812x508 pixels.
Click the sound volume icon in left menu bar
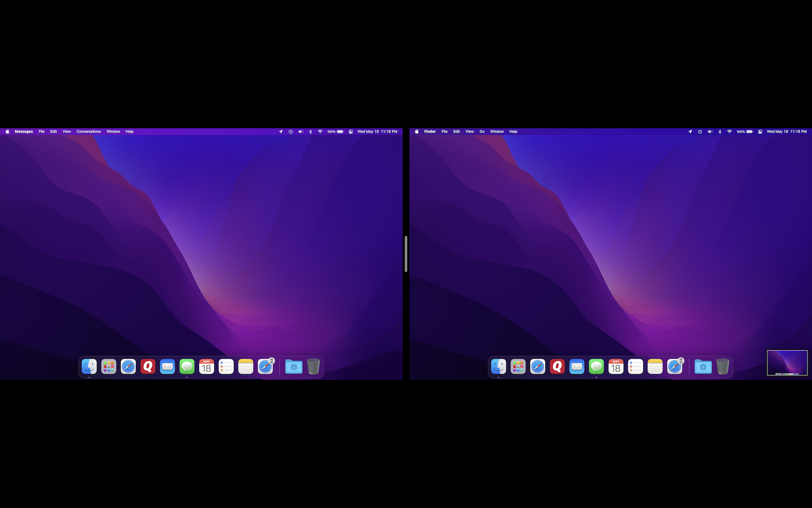point(301,132)
